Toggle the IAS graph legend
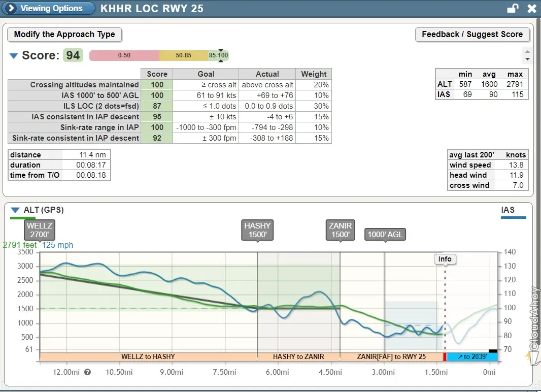 tap(508, 210)
